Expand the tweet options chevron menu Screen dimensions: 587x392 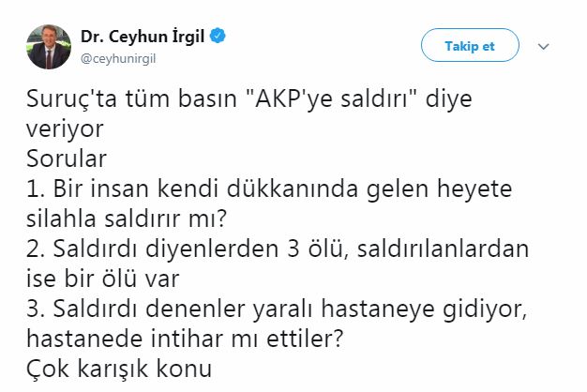546,45
